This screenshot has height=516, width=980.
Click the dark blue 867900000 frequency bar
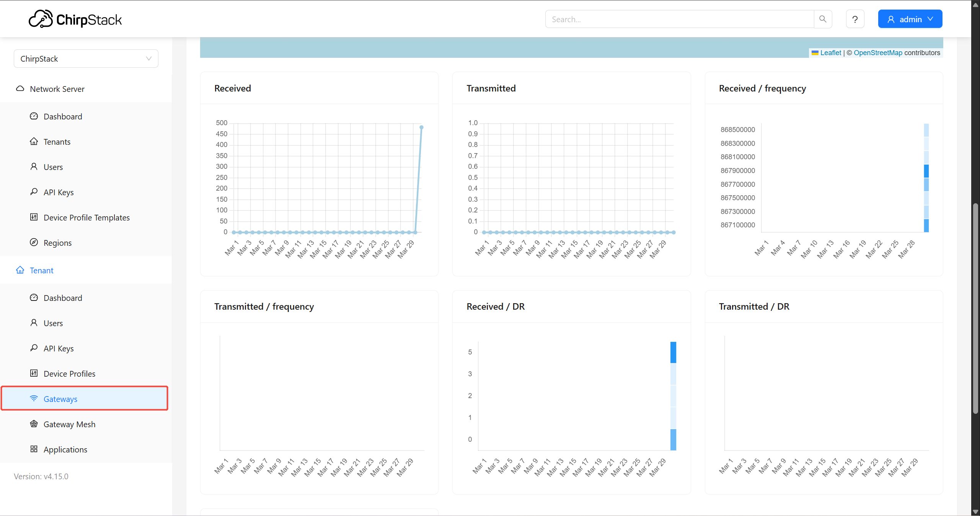926,171
